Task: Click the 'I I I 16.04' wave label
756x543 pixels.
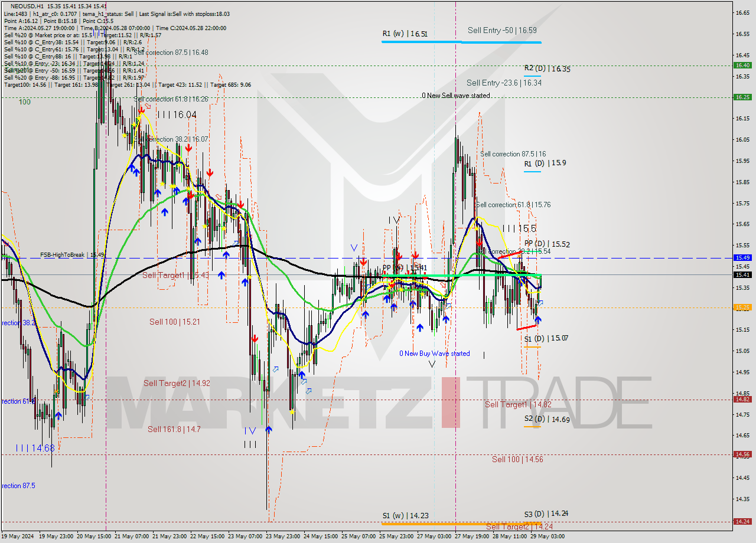Action: 177,115
